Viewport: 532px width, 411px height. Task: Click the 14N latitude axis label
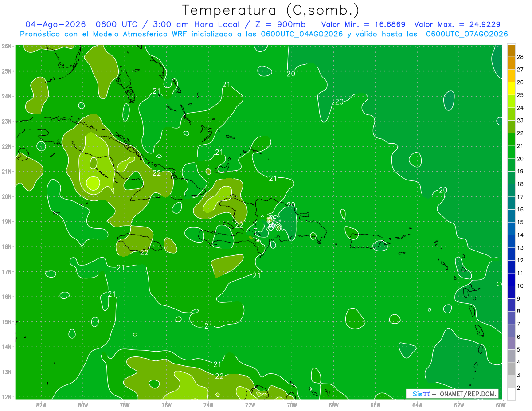[7, 347]
